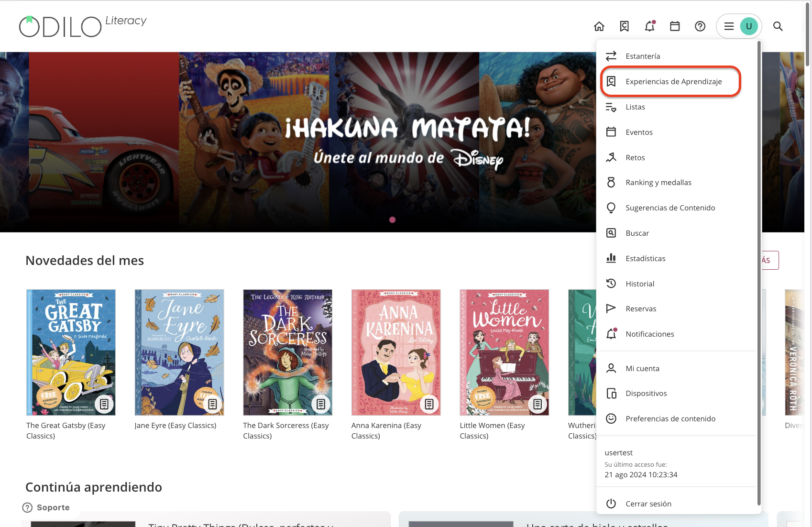The height and width of the screenshot is (527, 812).
Task: Click the Historial clock icon
Action: point(611,284)
